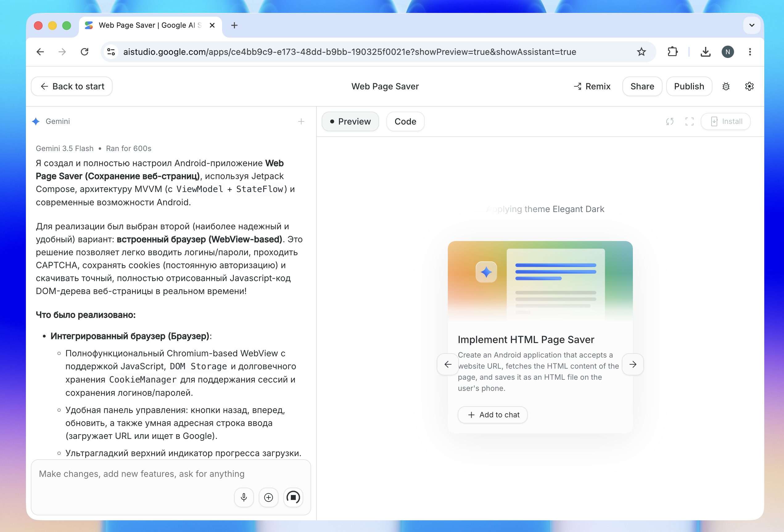Focus the chat prompt input field
Image resolution: width=784 pixels, height=532 pixels.
coord(171,474)
